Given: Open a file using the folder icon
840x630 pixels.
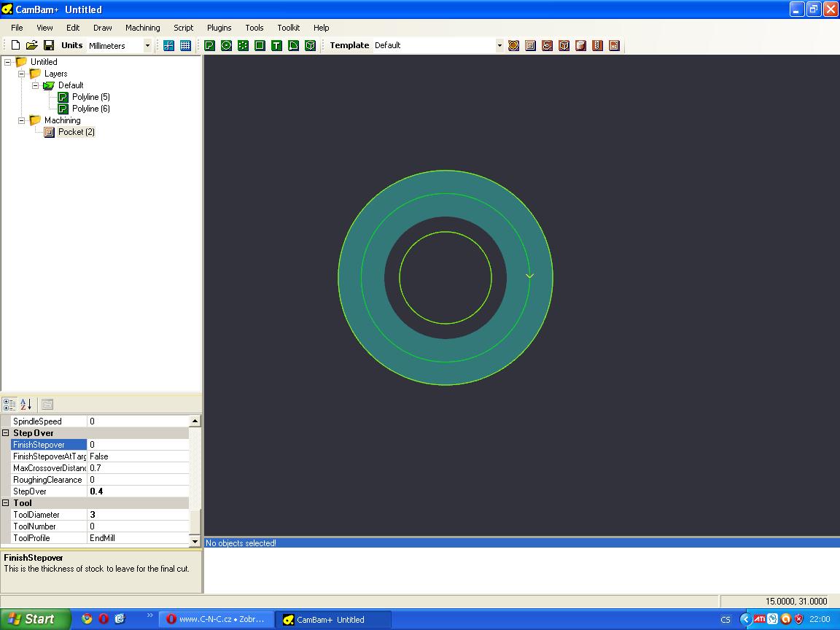Looking at the screenshot, I should [x=32, y=45].
